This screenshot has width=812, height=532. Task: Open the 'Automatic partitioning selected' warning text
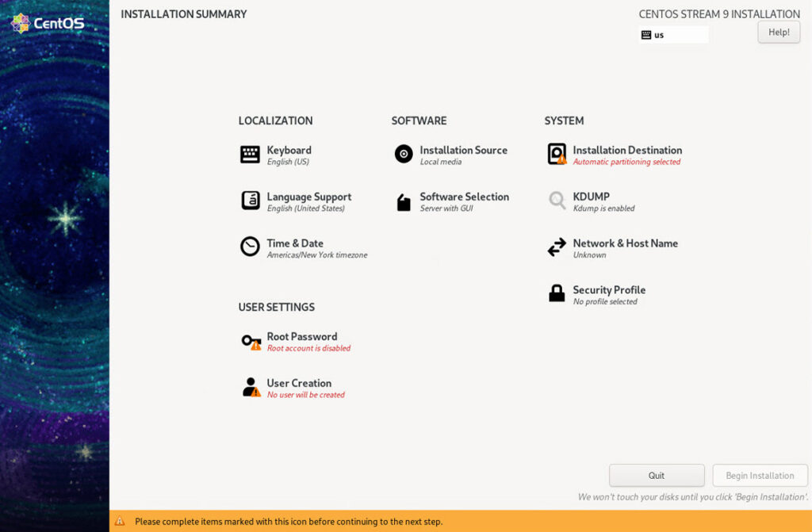pos(626,163)
